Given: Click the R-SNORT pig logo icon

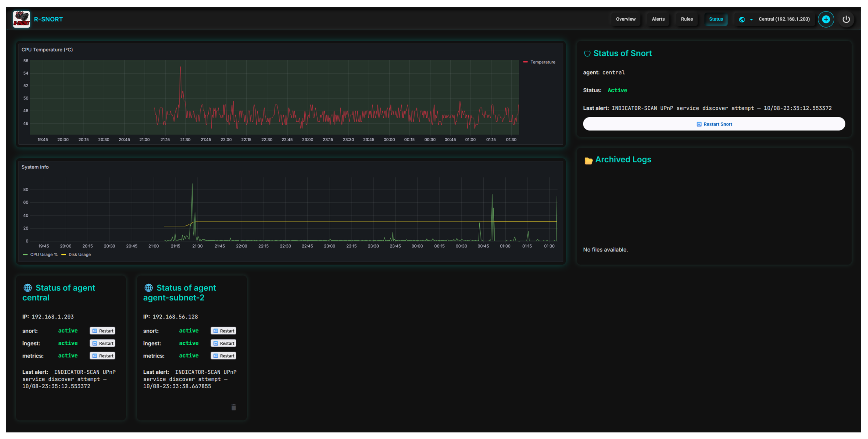Looking at the screenshot, I should 22,19.
